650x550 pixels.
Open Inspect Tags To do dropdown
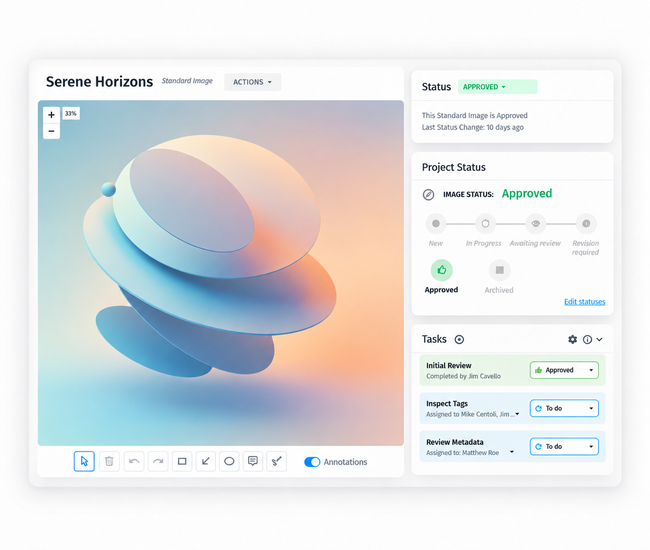[x=564, y=408]
